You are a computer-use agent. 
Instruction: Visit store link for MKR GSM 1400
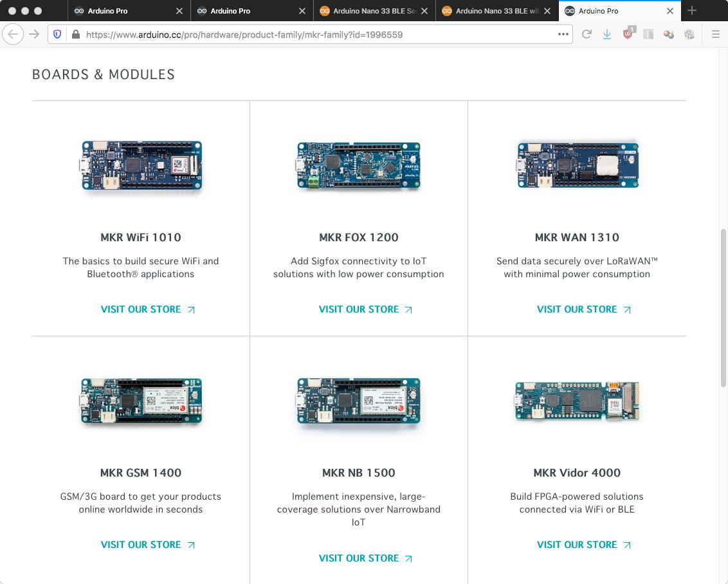(148, 545)
